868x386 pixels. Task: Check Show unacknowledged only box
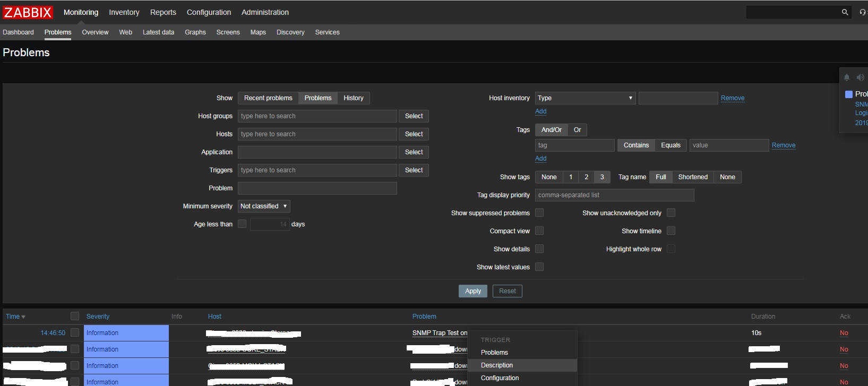[x=671, y=213]
